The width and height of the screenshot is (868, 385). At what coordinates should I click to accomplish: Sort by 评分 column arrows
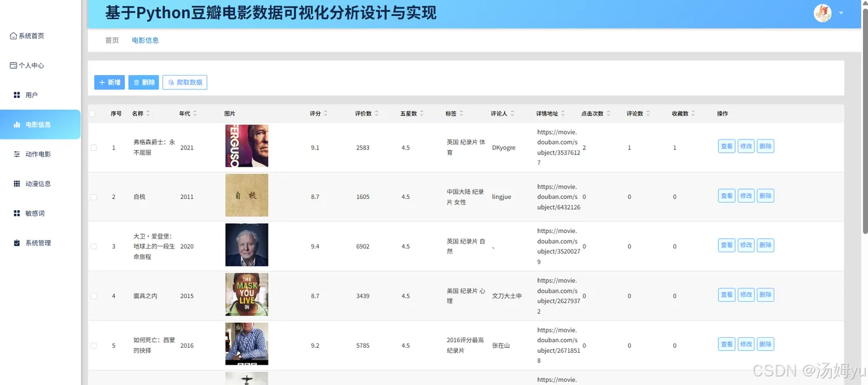(325, 113)
